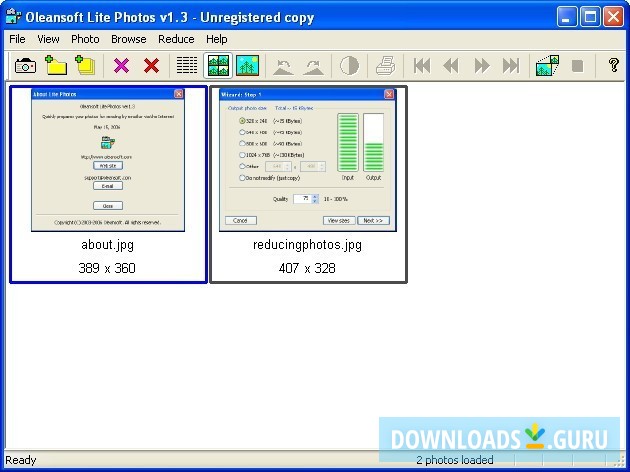The width and height of the screenshot is (630, 472).
Task: Click the red X delete icon
Action: click(151, 65)
